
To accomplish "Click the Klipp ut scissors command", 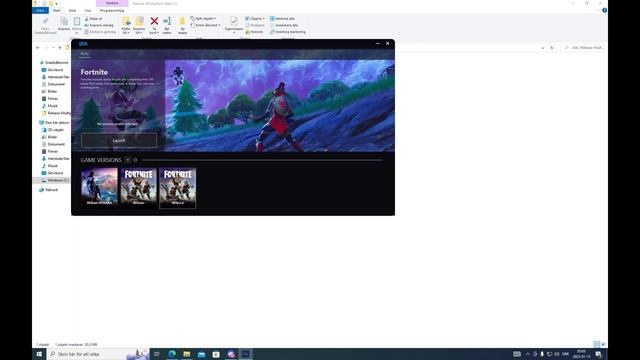I will 93,19.
